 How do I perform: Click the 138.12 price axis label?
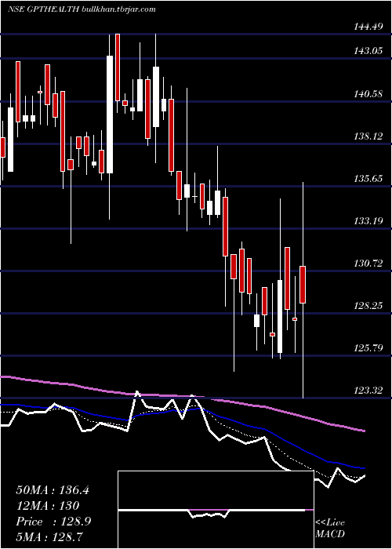click(x=367, y=136)
